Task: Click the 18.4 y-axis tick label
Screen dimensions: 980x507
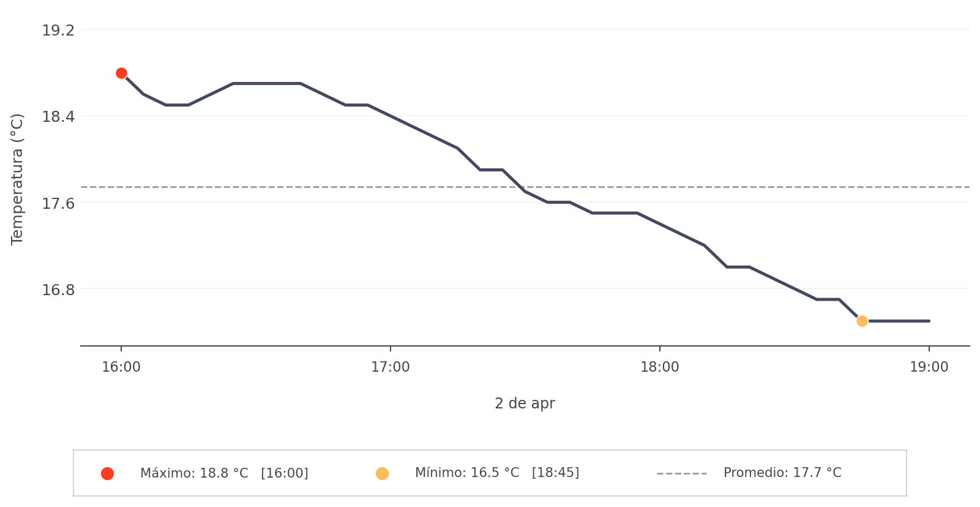Action: pyautogui.click(x=58, y=116)
